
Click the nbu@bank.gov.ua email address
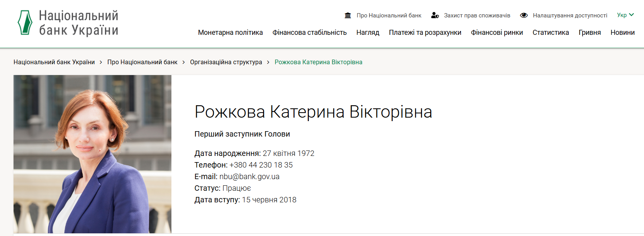click(x=249, y=177)
